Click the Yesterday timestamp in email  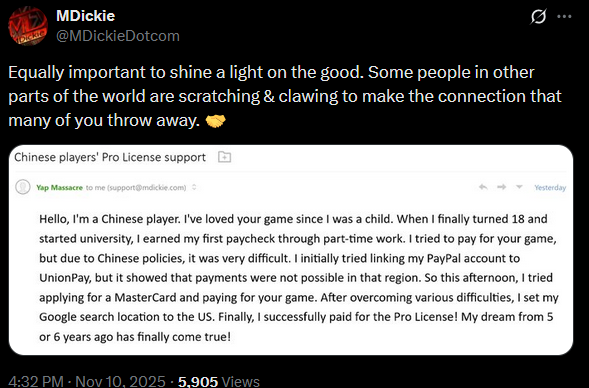pyautogui.click(x=550, y=187)
